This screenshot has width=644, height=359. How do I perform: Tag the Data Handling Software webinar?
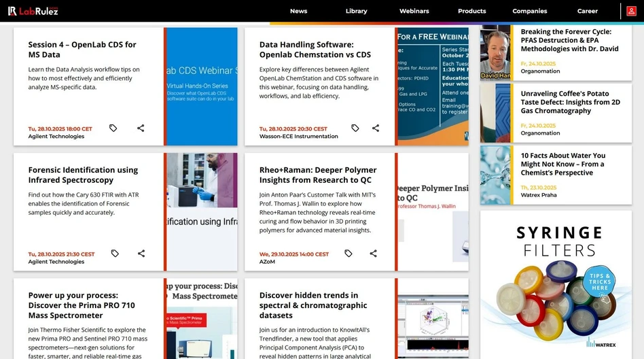click(x=355, y=129)
